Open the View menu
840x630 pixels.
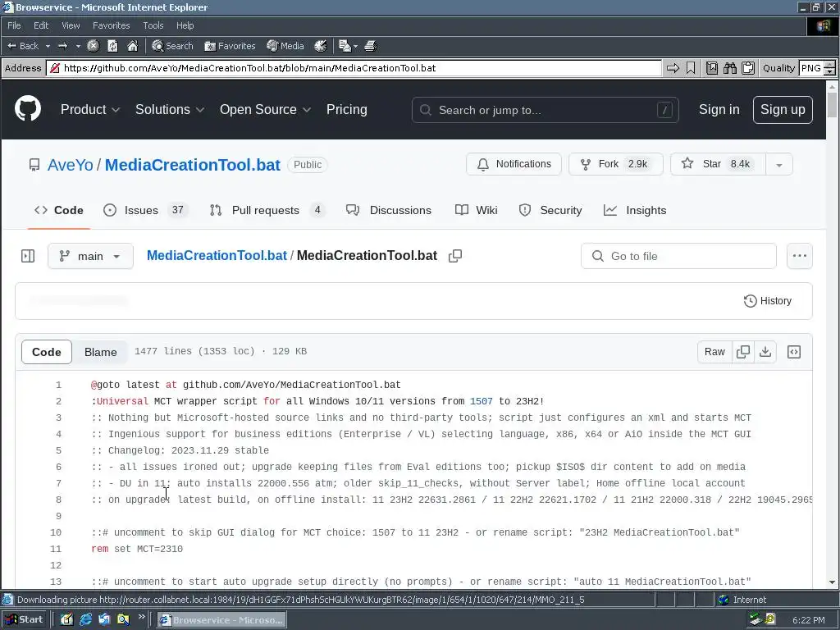pos(71,25)
